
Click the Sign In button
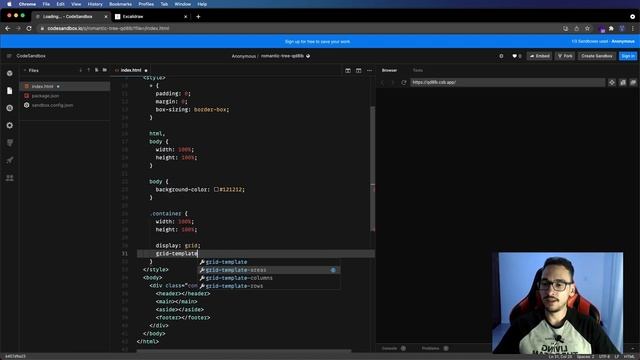point(628,56)
